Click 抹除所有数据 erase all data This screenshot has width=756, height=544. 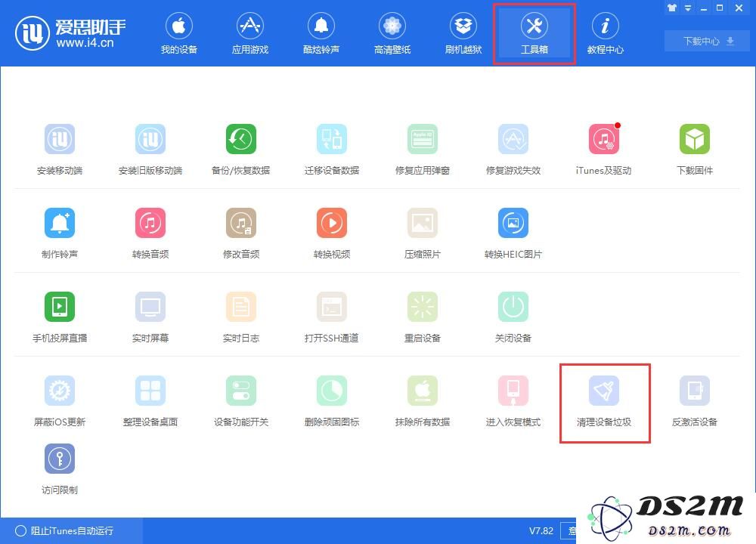coord(423,400)
